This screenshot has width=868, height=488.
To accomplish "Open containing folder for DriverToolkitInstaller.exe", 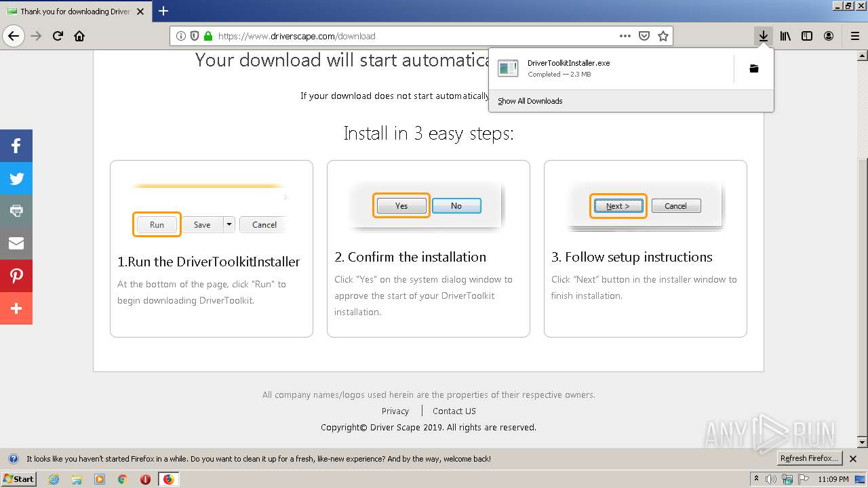I will pyautogui.click(x=754, y=68).
